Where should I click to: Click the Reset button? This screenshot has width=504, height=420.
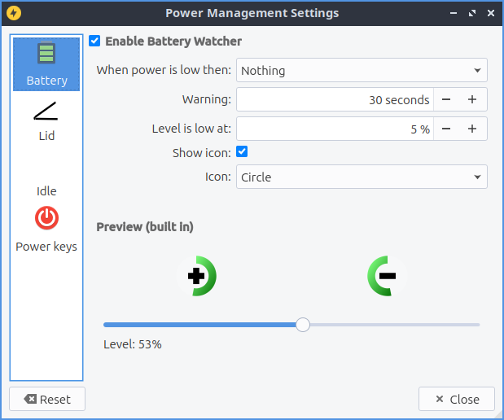47,399
